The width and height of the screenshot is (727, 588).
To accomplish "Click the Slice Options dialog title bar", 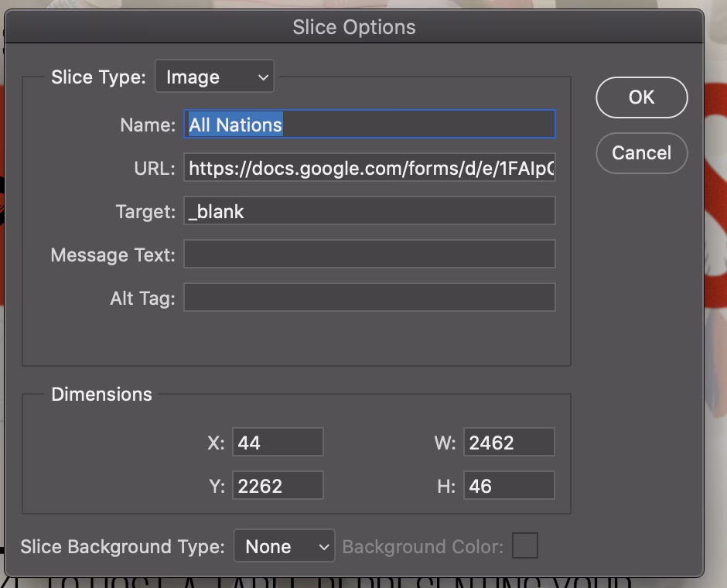I will (x=353, y=26).
